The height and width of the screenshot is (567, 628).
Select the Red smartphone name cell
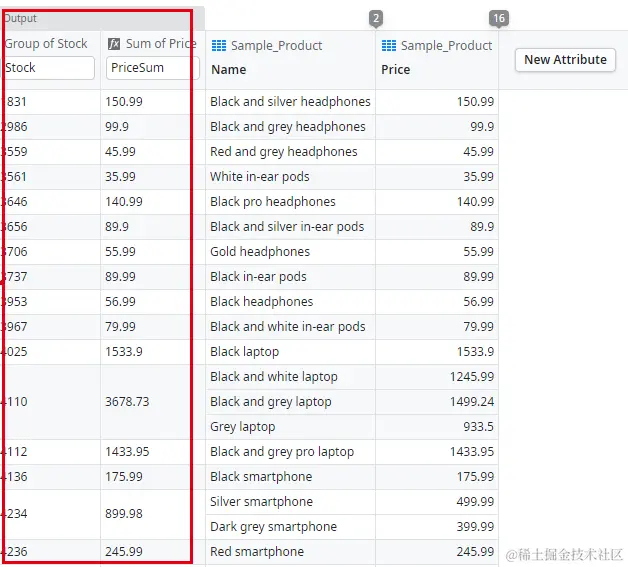point(290,552)
